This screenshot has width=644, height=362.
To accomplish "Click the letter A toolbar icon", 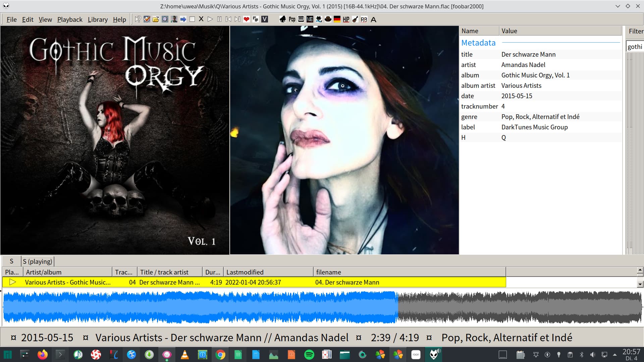I will tap(373, 19).
